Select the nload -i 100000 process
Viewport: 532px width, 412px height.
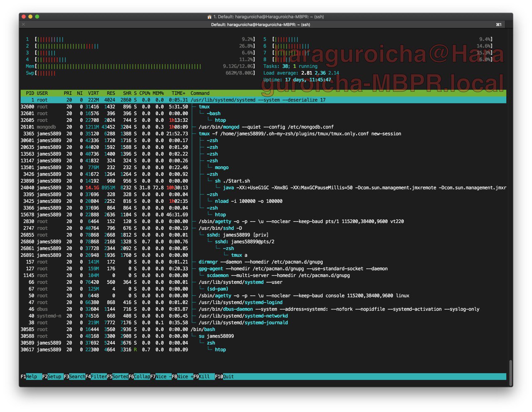[x=264, y=201]
